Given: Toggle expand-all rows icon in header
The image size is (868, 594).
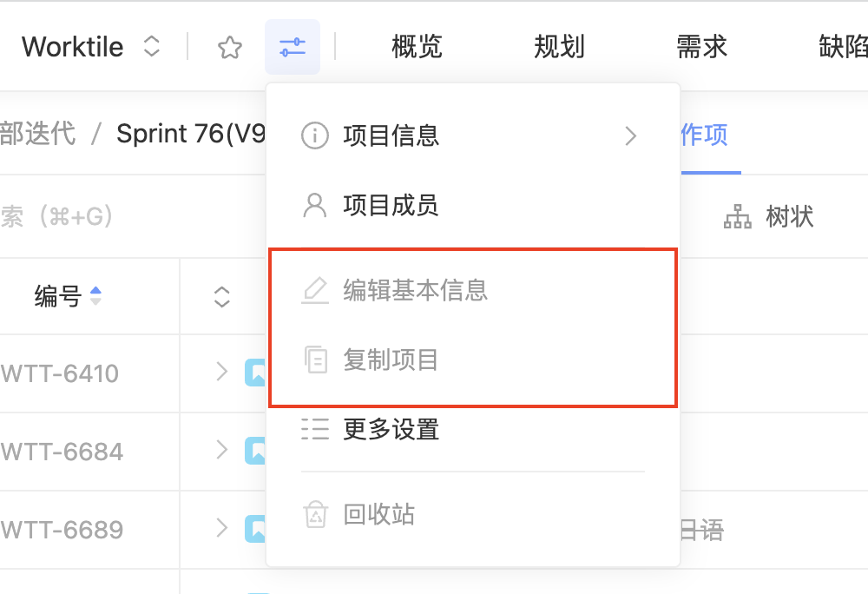Looking at the screenshot, I should pos(221,296).
